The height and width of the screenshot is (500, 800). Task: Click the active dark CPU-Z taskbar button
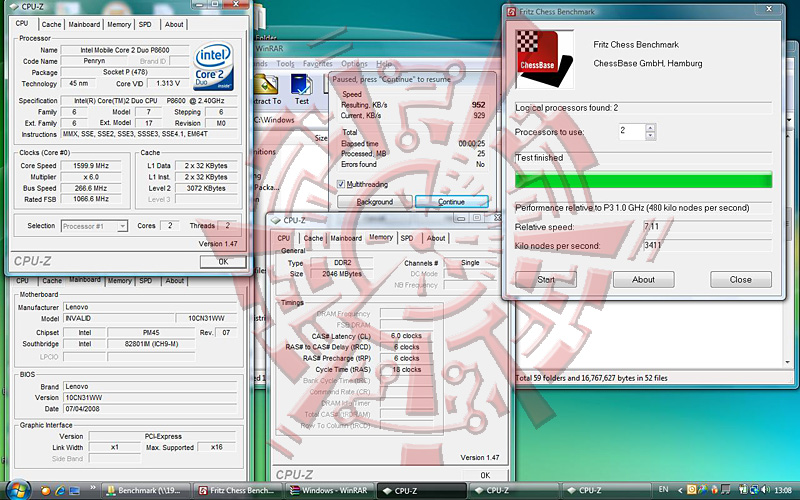422,490
